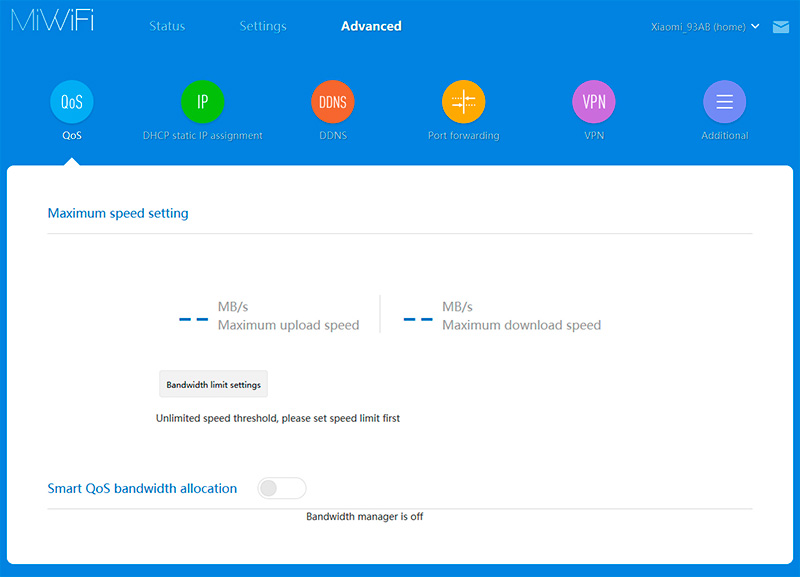The width and height of the screenshot is (800, 577).
Task: Open the mail envelope icon
Action: coord(781,27)
